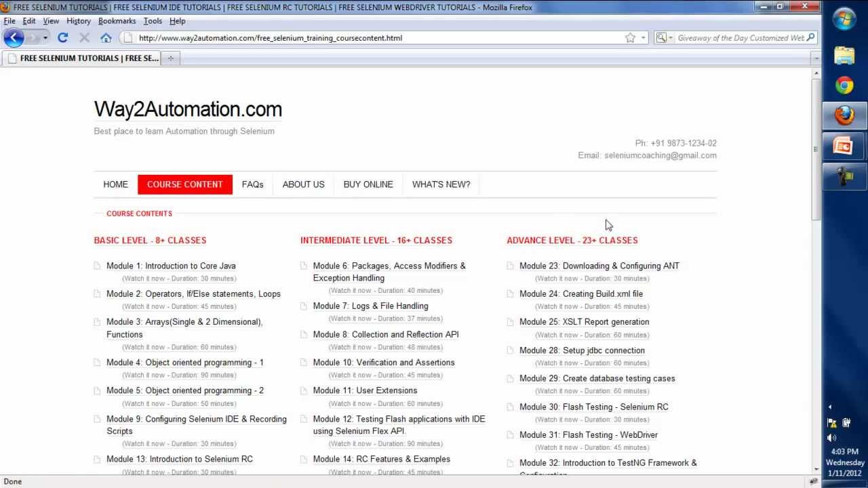Show hidden system tray icons arrow
Image resolution: width=868 pixels, height=488 pixels.
tap(831, 407)
